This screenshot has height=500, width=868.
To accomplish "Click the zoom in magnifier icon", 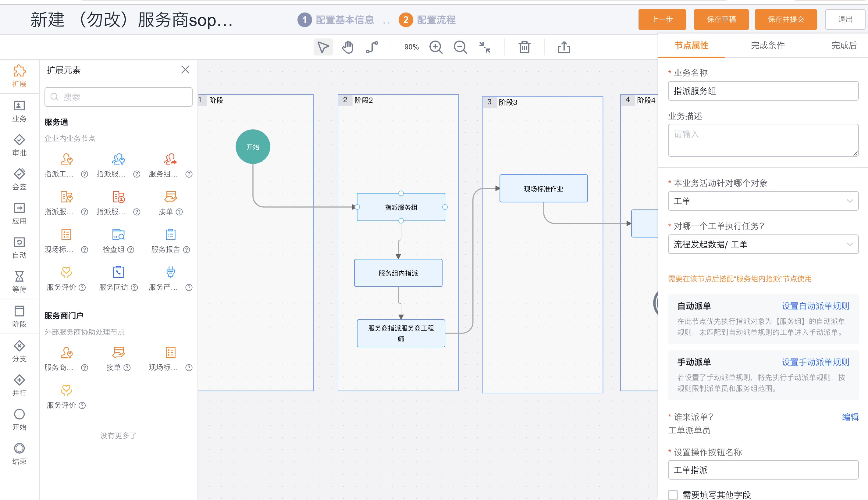I will 436,47.
